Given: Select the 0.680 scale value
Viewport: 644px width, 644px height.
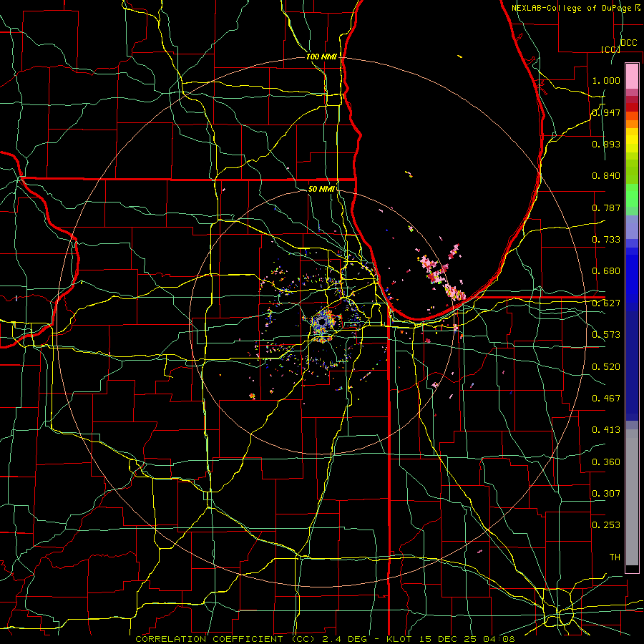Looking at the screenshot, I should pos(606,271).
